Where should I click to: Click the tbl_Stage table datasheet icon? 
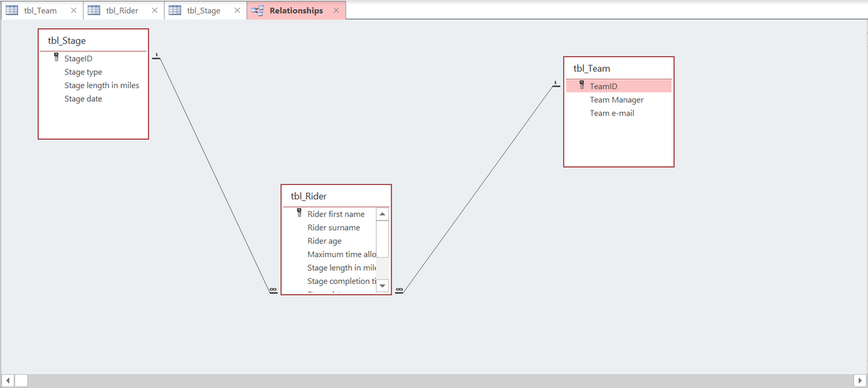coord(174,11)
